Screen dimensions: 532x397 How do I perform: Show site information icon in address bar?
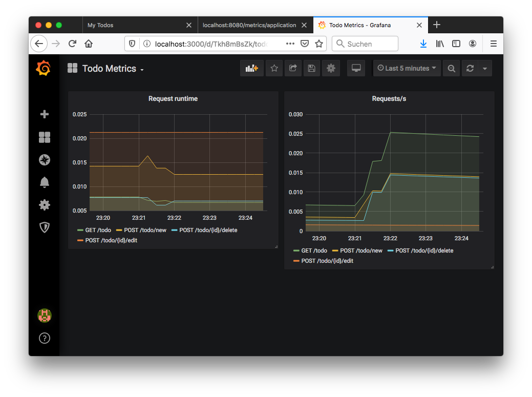[x=146, y=44]
